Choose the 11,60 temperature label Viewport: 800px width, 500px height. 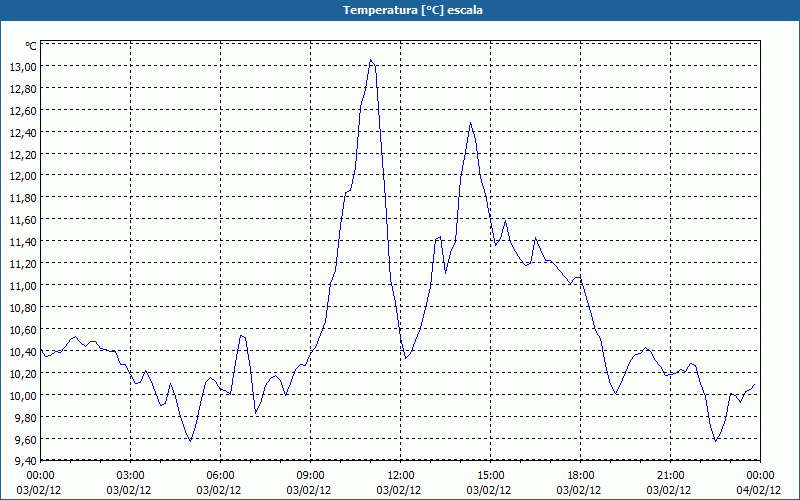22,220
